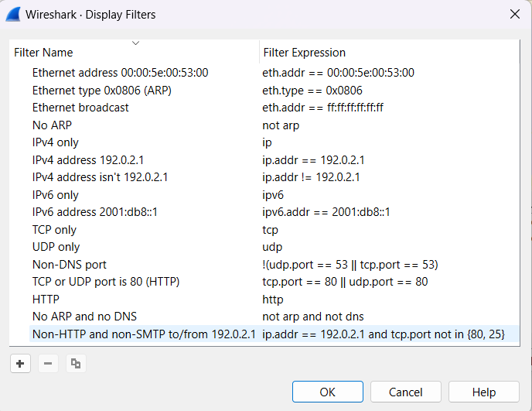Click the copy filter button
Image resolution: width=532 pixels, height=411 pixels.
[75, 363]
